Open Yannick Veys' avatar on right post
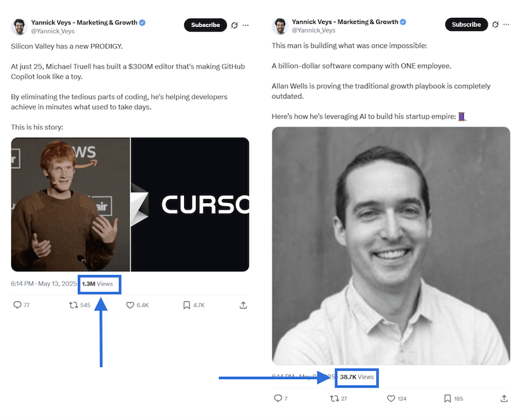 (280, 26)
